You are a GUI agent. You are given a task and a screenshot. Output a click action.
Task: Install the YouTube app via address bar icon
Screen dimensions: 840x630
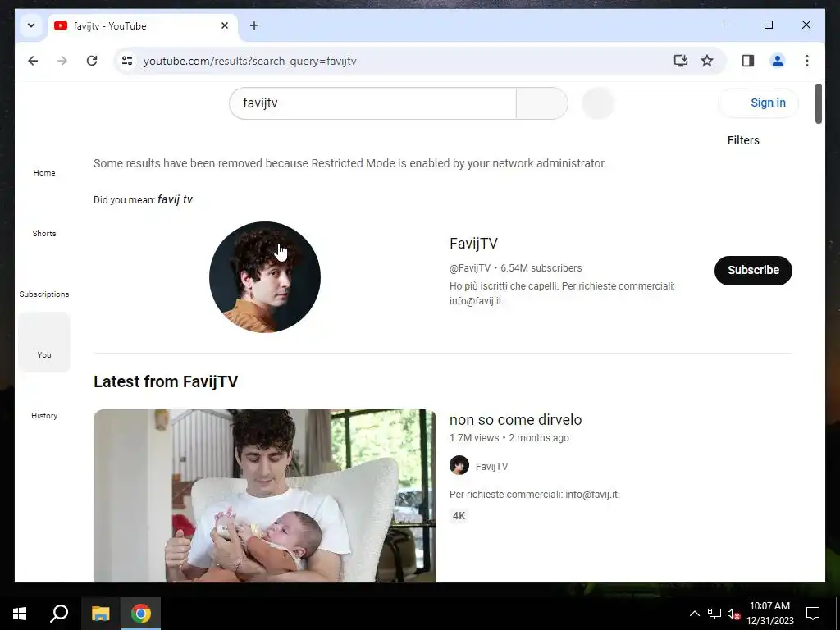click(x=680, y=61)
